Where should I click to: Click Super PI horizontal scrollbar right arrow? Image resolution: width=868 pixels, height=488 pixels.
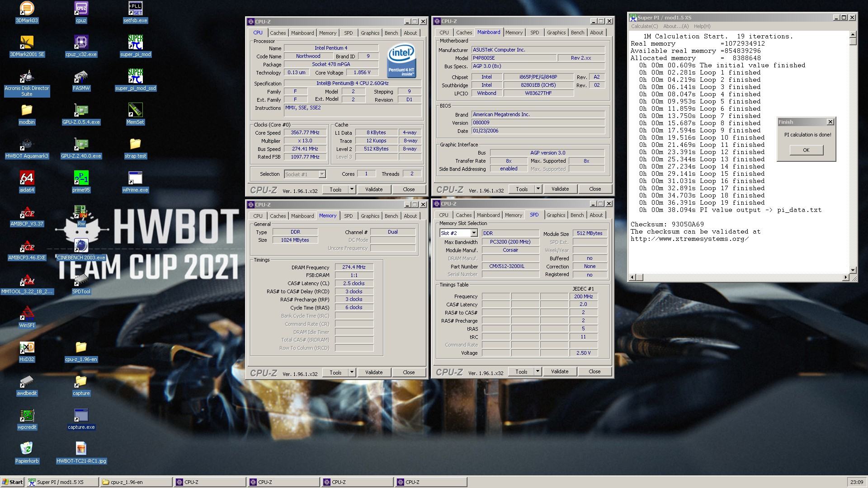(846, 277)
